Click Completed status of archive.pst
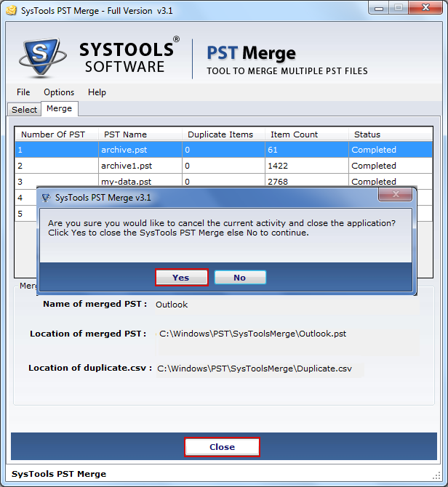The width and height of the screenshot is (448, 487). point(391,150)
